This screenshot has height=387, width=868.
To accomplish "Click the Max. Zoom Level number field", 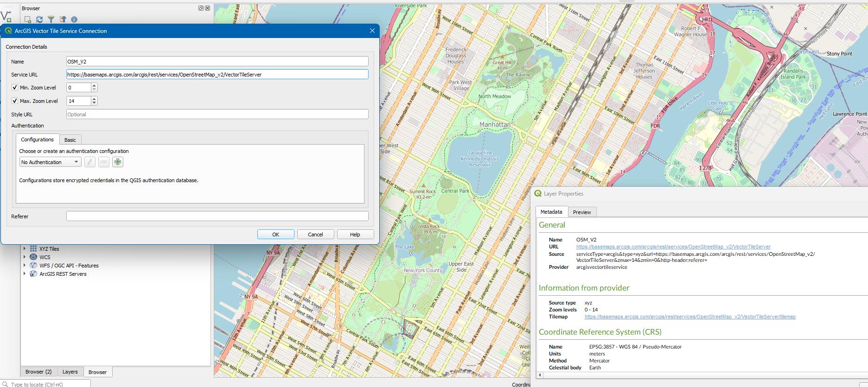I will click(x=79, y=101).
